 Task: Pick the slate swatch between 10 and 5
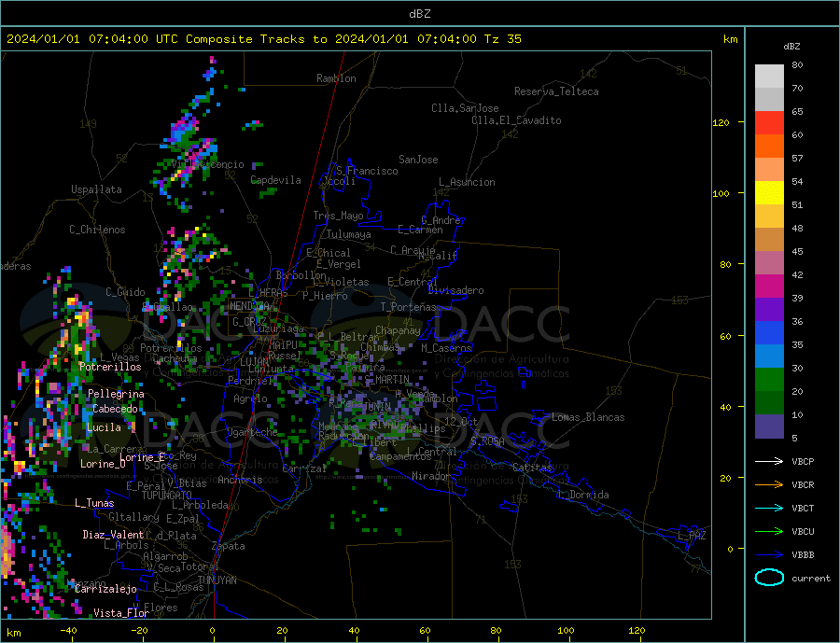pyautogui.click(x=769, y=426)
